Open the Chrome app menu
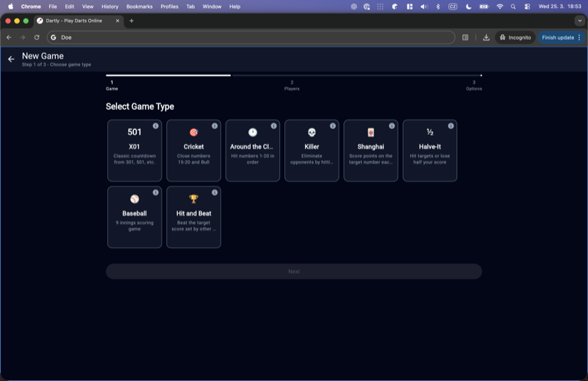Viewport: 588px width, 381px height. (x=31, y=7)
